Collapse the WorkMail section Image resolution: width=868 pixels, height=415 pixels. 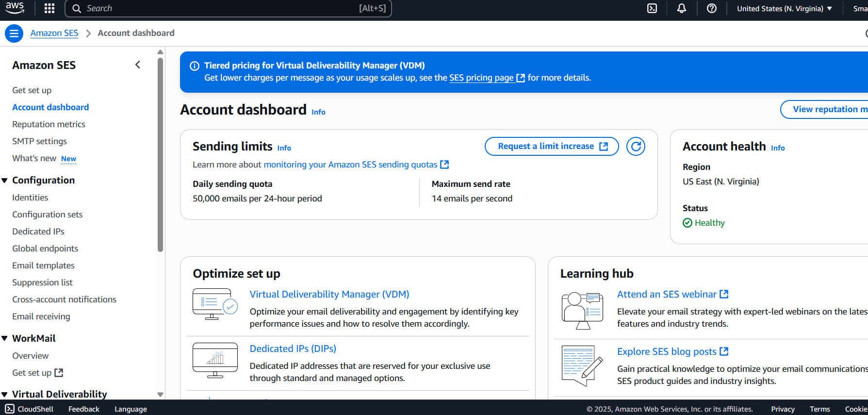[4, 338]
